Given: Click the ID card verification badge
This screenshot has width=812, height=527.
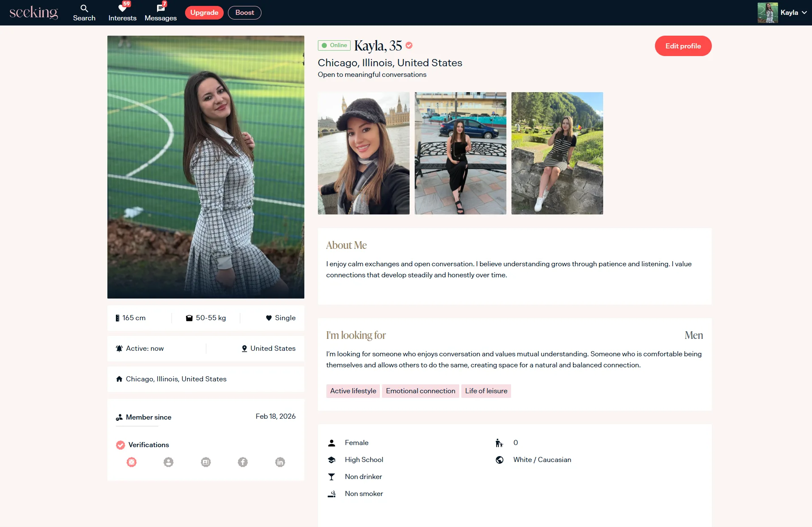Looking at the screenshot, I should point(206,462).
